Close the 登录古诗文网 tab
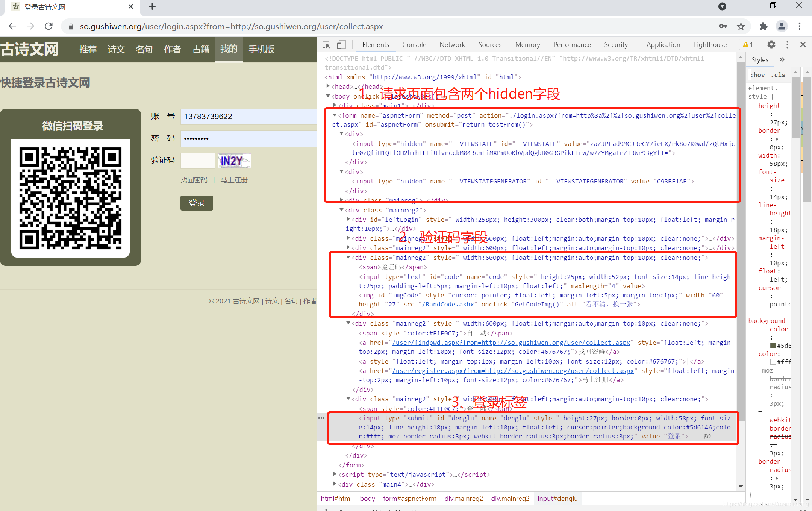This screenshot has height=511, width=812. 131,6
